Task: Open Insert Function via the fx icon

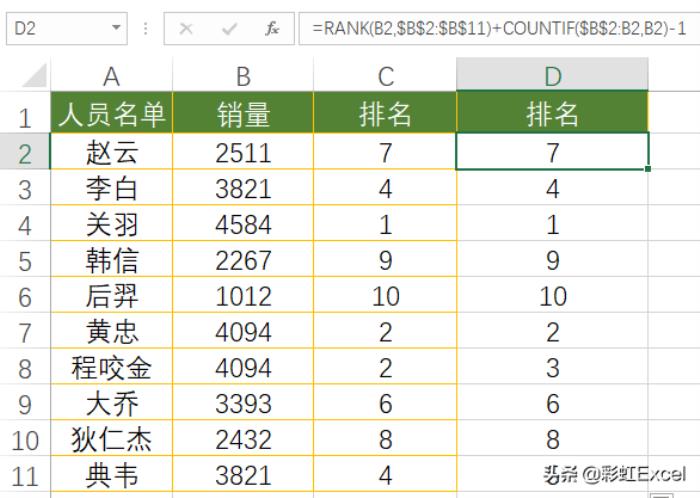Action: 272,29
